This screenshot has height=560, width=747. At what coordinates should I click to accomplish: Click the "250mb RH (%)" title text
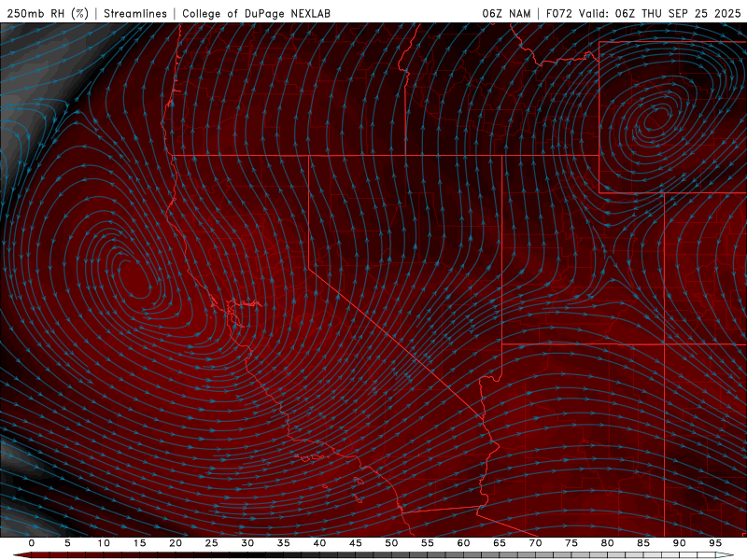coord(48,13)
